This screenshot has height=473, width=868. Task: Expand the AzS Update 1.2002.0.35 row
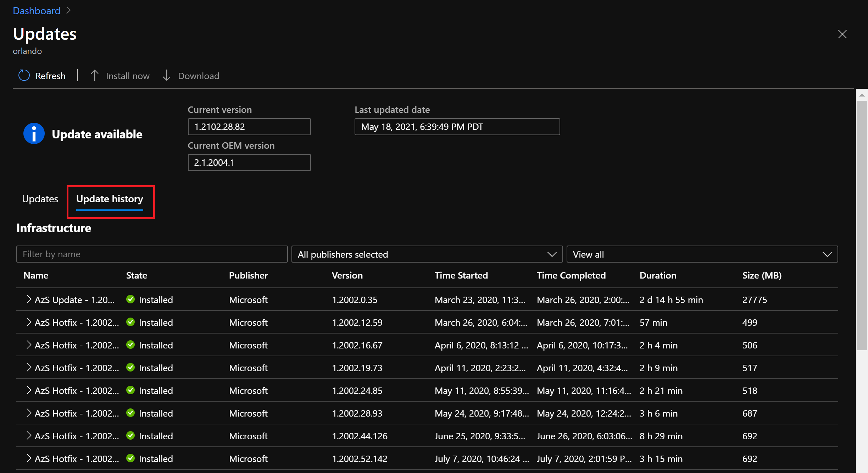[29, 299]
